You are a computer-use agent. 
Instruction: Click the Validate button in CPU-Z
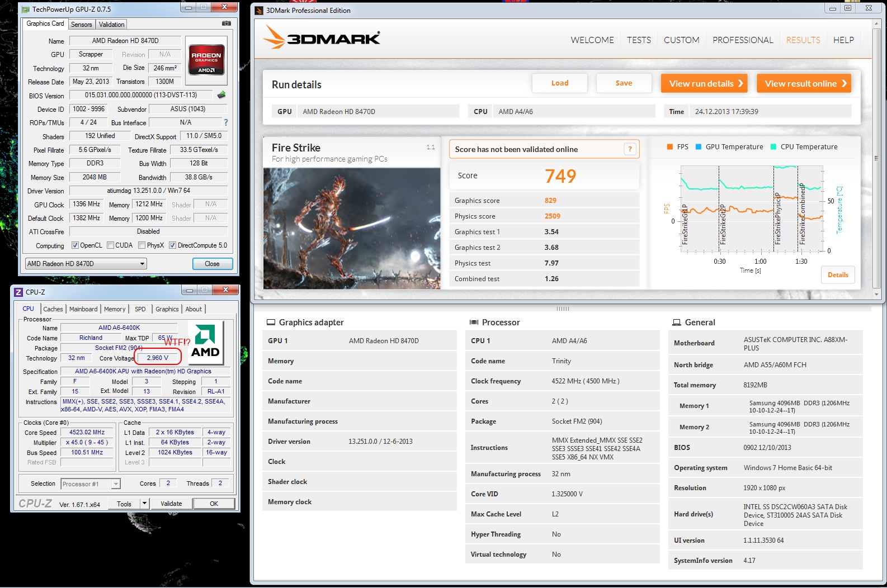pyautogui.click(x=171, y=504)
